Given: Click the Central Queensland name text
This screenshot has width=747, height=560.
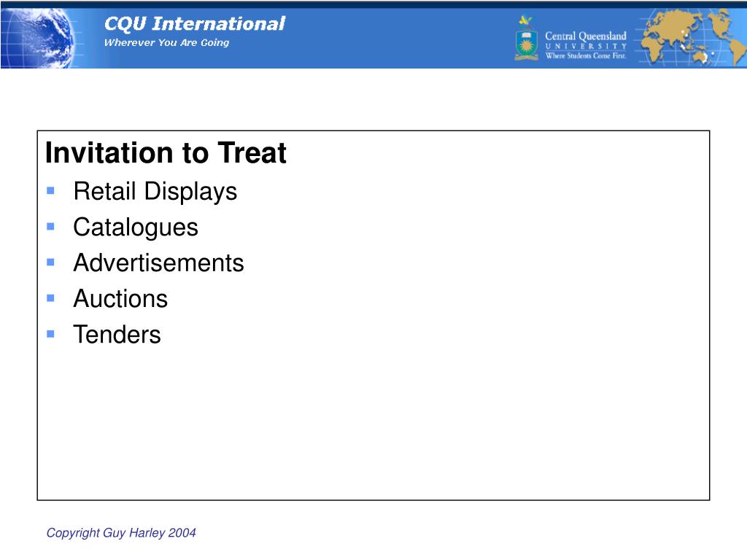Looking at the screenshot, I should click(x=586, y=36).
